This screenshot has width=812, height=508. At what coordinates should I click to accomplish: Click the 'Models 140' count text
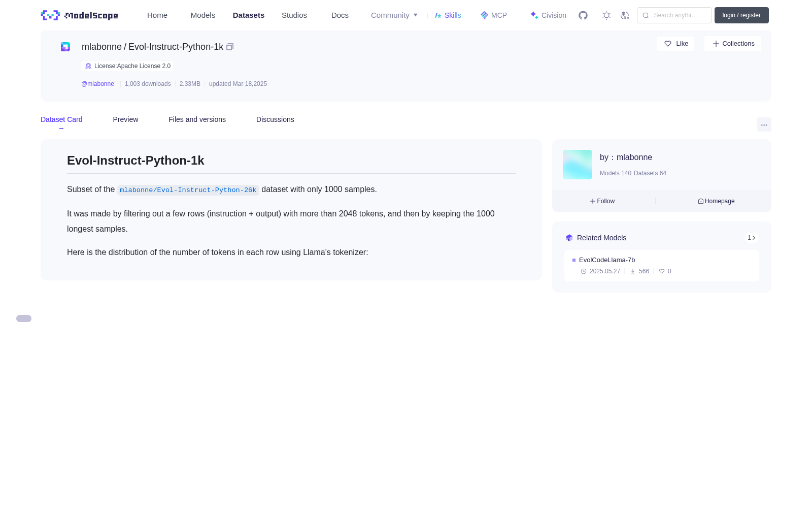616,173
